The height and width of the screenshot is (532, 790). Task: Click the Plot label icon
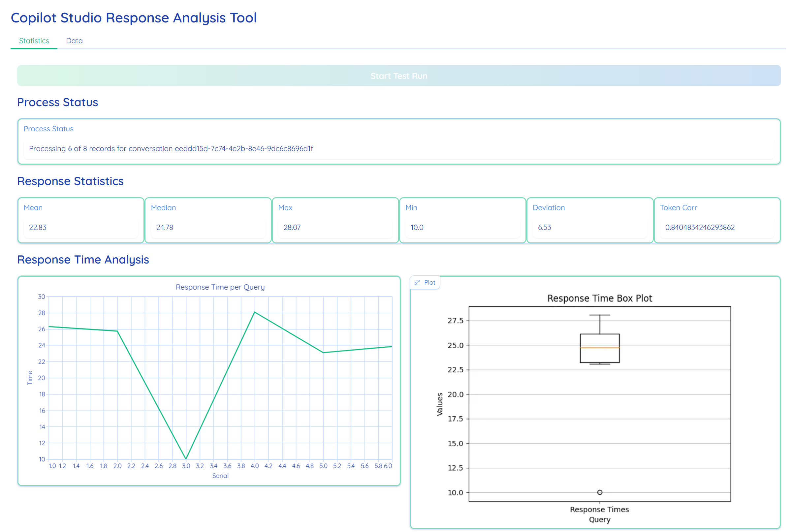click(417, 282)
